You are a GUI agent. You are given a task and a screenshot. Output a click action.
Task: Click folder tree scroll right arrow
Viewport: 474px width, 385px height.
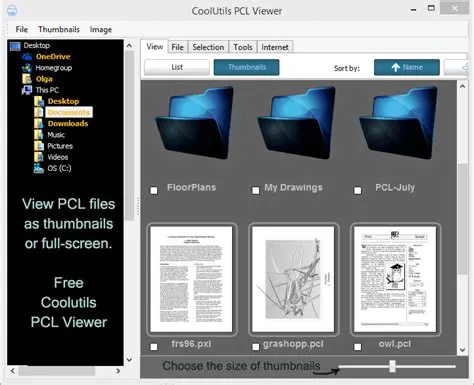tap(118, 371)
